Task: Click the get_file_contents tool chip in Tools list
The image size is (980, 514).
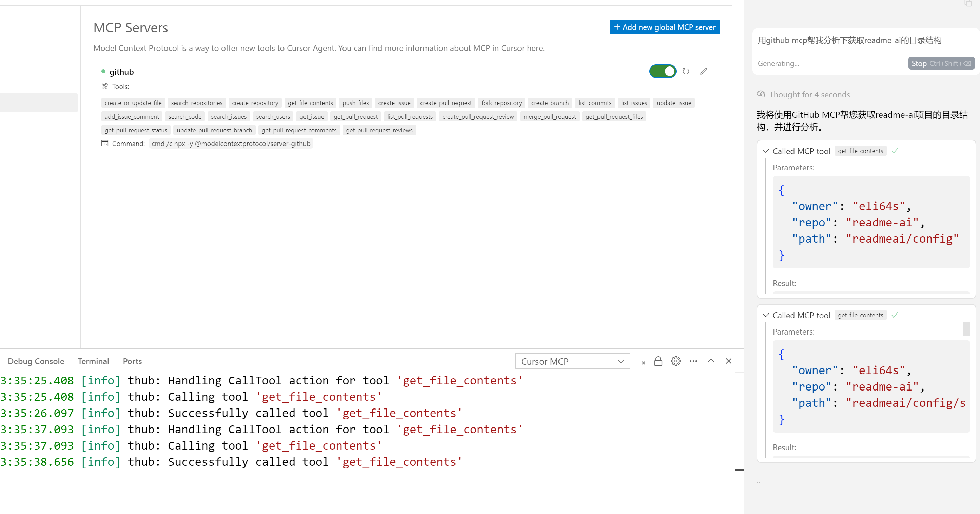Action: [x=310, y=103]
